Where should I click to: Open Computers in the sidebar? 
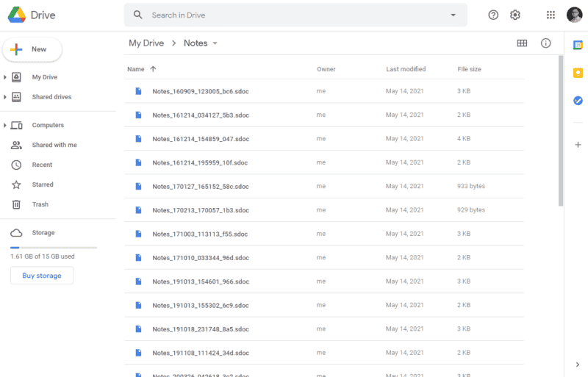48,125
